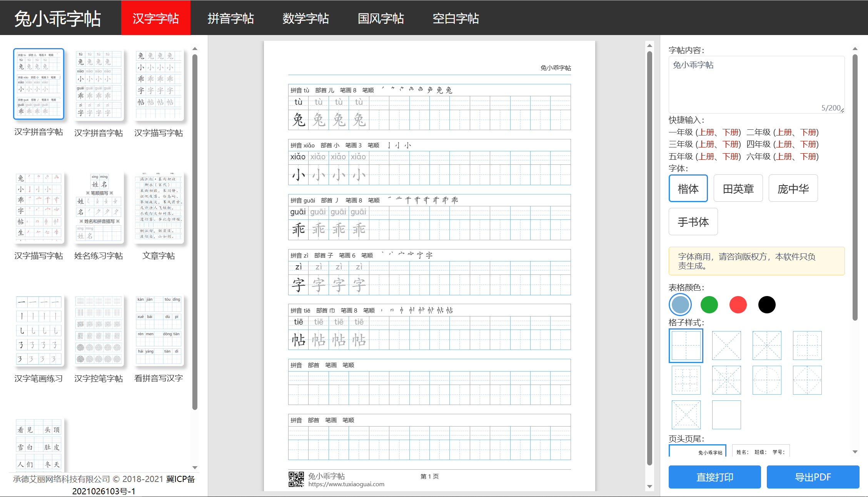Open the 拼音字帖 tab
The width and height of the screenshot is (868, 497).
coord(230,18)
